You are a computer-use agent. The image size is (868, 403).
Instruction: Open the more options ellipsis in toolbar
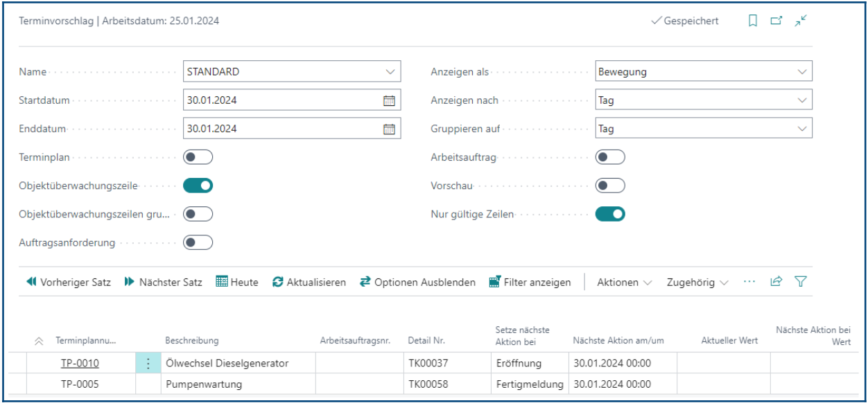(x=749, y=282)
